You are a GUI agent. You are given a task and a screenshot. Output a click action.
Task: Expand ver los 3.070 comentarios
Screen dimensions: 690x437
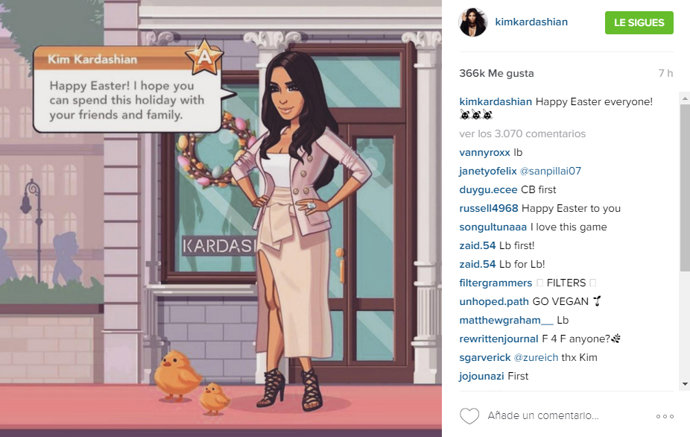click(522, 134)
